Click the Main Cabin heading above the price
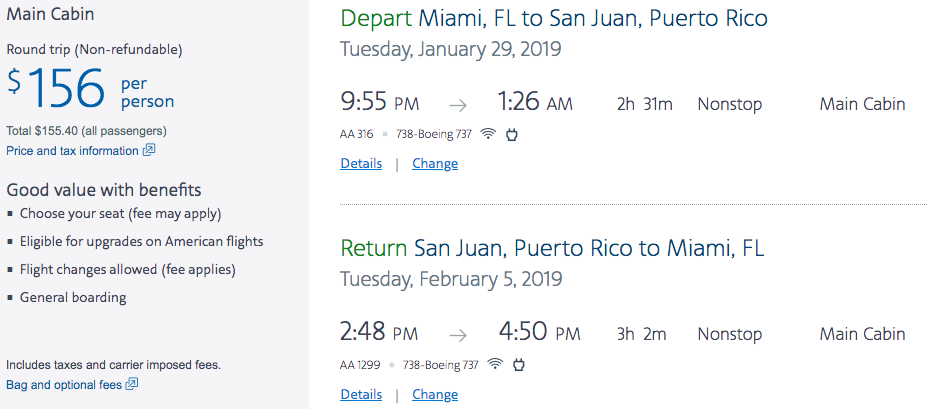Image resolution: width=928 pixels, height=409 pixels. (50, 15)
